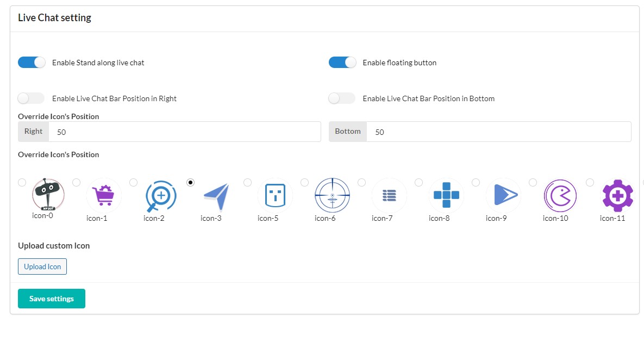Screen dimensions: 644x341
Task: Click the Save settings button
Action: [x=51, y=299]
